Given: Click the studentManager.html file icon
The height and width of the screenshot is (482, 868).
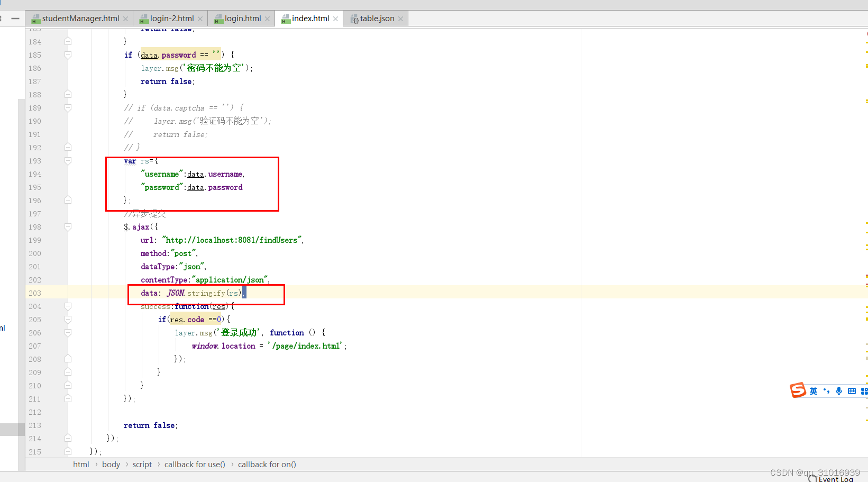Looking at the screenshot, I should tap(36, 19).
